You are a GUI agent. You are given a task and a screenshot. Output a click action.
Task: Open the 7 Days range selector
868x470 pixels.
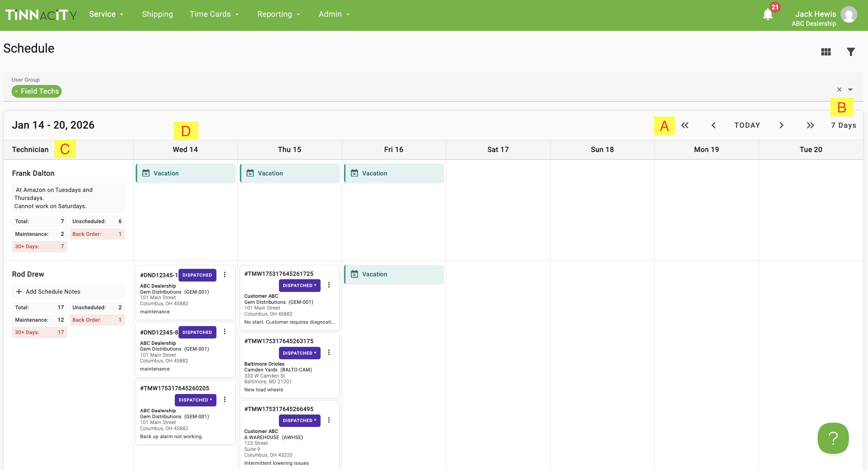pos(843,125)
